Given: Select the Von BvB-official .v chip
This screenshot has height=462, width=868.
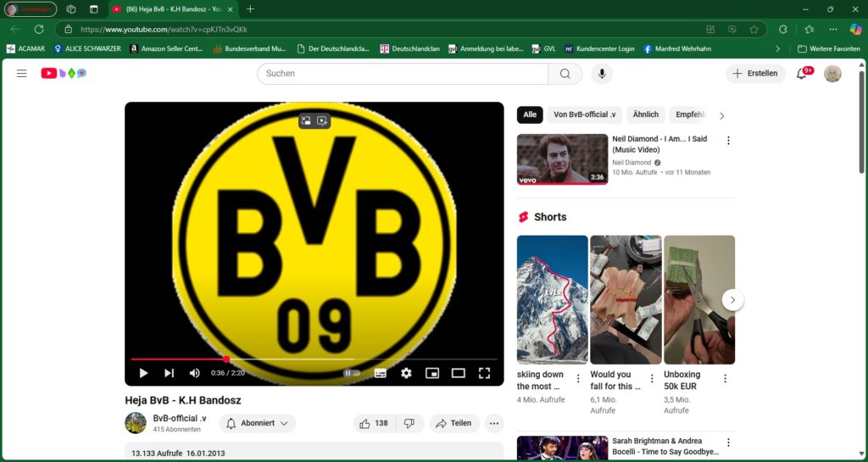Looking at the screenshot, I should tap(585, 115).
